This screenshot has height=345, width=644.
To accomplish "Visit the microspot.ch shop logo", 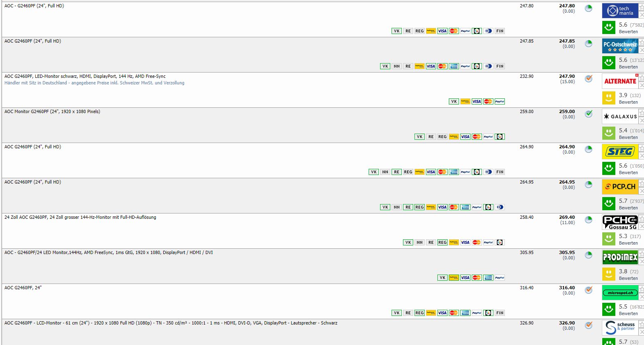I will (620, 293).
